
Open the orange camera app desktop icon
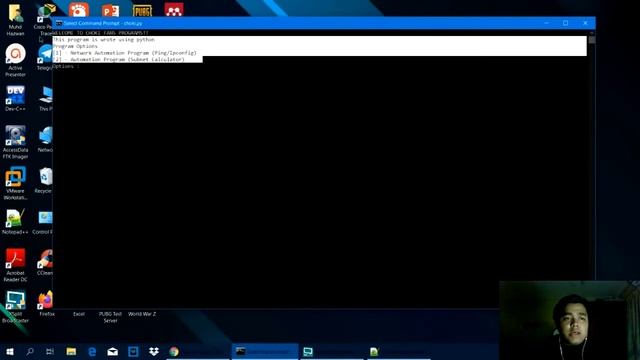79,10
